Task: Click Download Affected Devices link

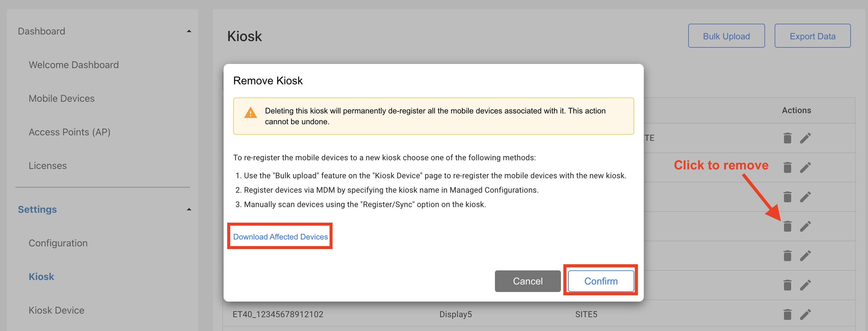Action: coord(280,236)
